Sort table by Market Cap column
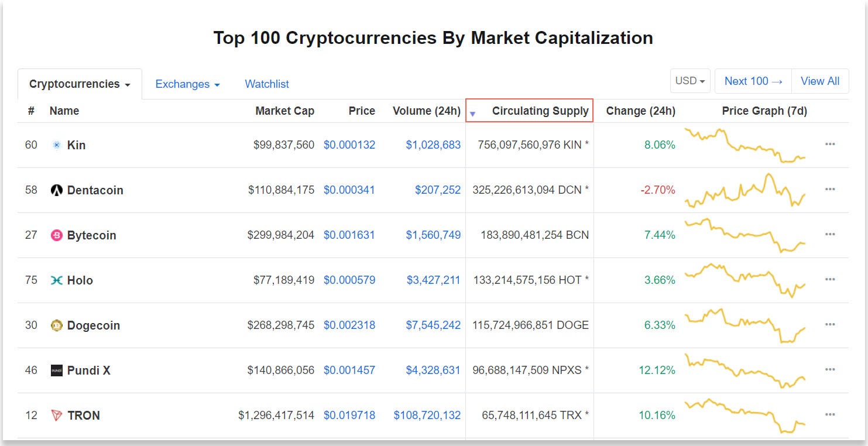Image resolution: width=868 pixels, height=446 pixels. pos(284,111)
